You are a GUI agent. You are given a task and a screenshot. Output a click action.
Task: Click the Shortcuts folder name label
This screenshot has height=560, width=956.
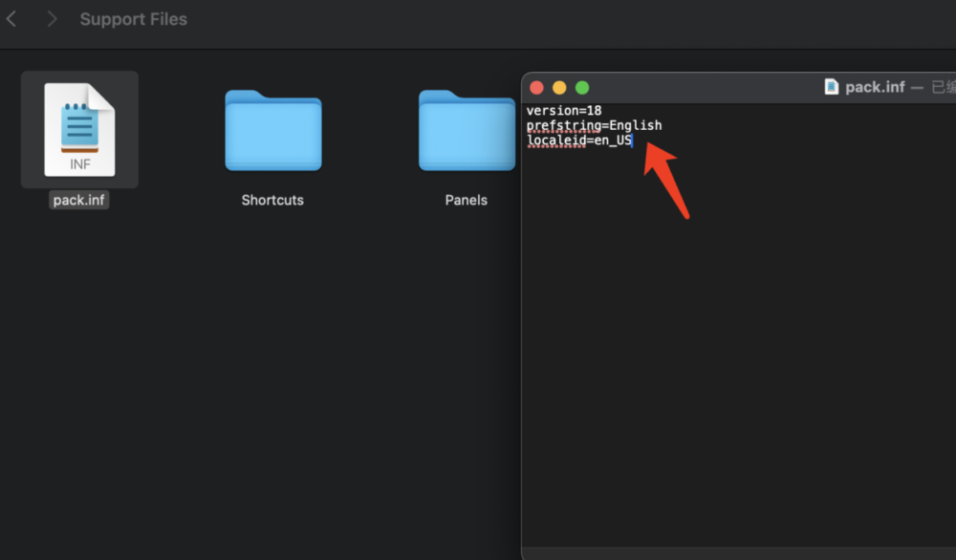272,201
